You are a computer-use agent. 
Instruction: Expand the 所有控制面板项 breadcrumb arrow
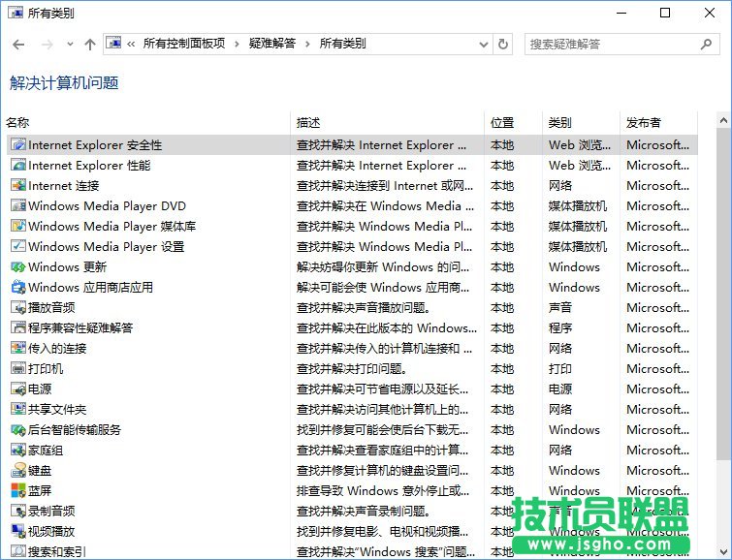click(237, 45)
